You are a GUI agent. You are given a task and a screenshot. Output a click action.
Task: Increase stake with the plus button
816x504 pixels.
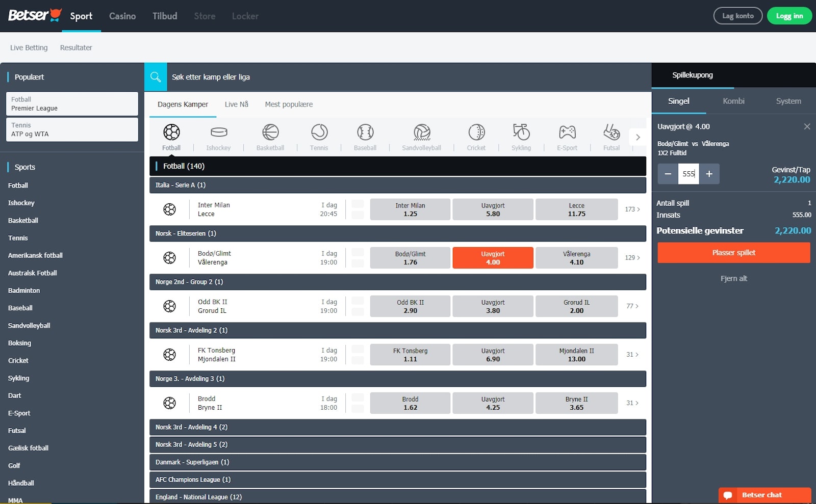709,174
